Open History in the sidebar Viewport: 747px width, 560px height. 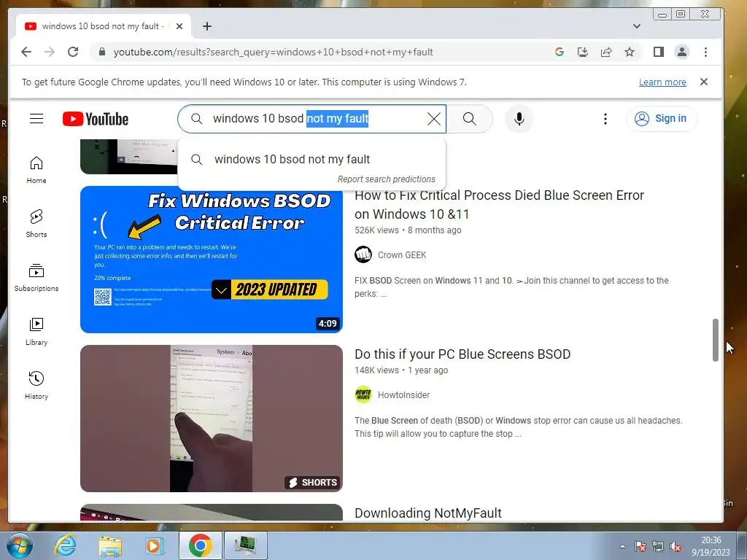pyautogui.click(x=36, y=385)
